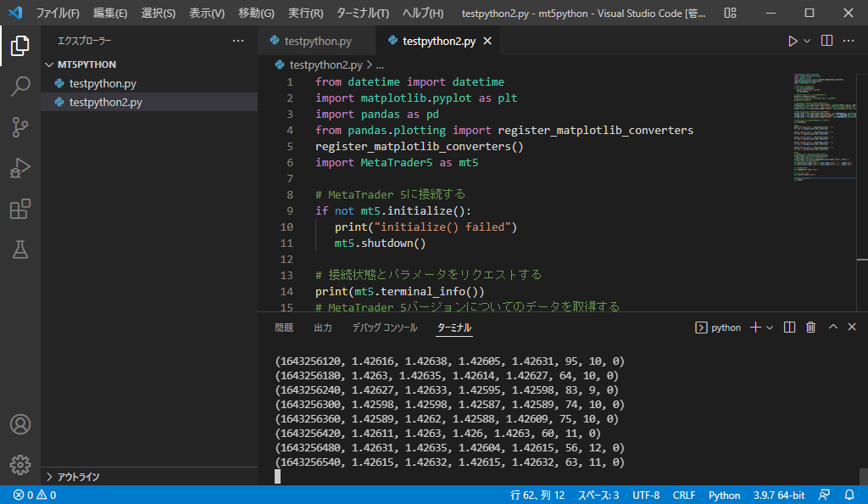Click the code minimap overview
This screenshot has width=868, height=504.
click(825, 126)
